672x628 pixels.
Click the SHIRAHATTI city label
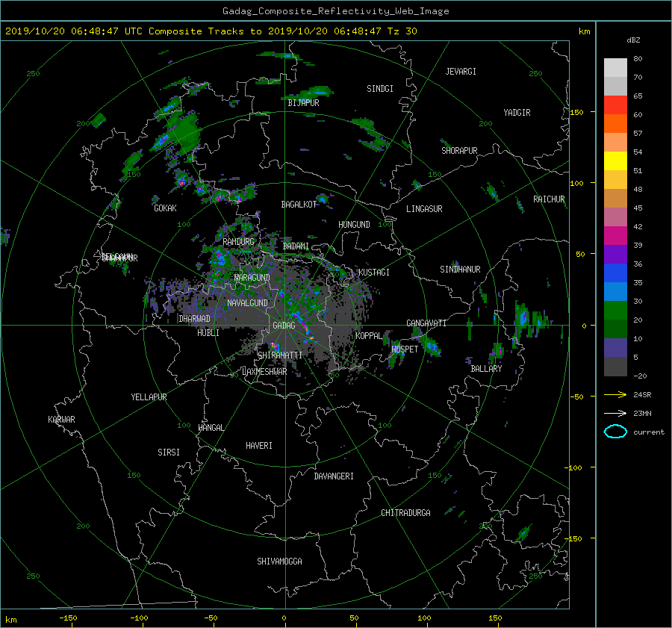point(280,355)
